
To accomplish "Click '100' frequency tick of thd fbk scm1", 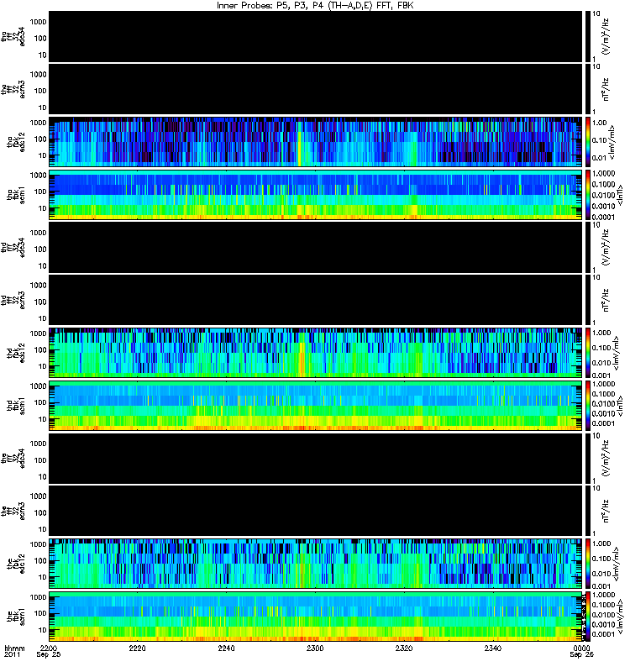I will pyautogui.click(x=40, y=402).
